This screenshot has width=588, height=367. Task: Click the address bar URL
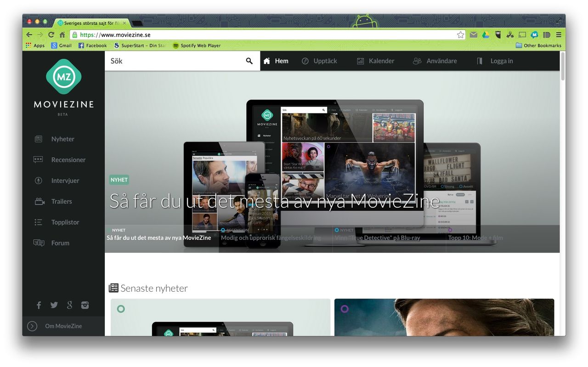coord(115,35)
